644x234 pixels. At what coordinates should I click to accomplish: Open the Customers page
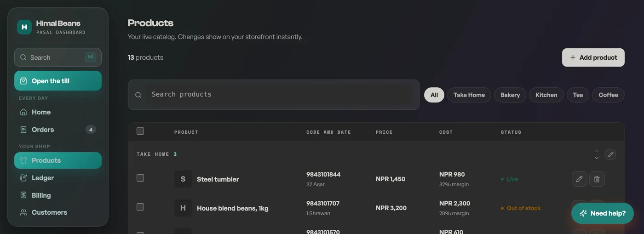58,212
